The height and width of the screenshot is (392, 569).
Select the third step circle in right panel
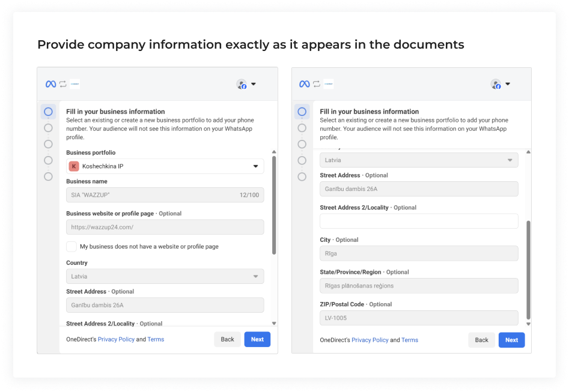click(302, 144)
